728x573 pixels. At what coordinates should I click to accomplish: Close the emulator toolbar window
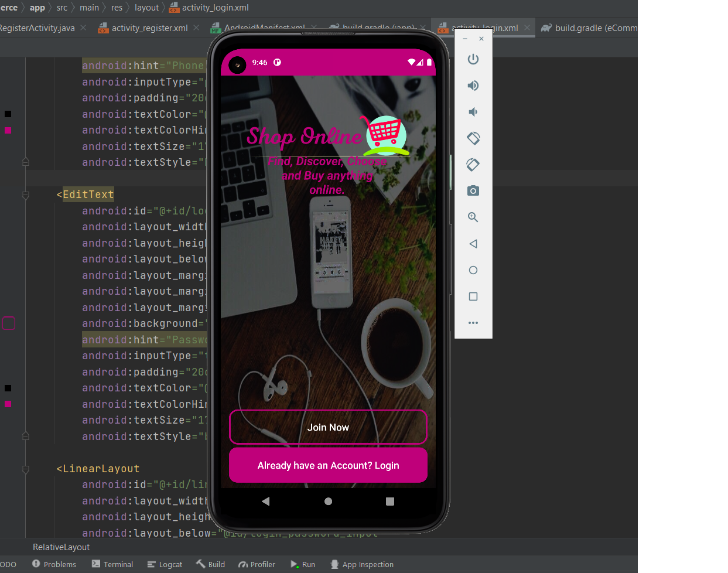(x=481, y=39)
